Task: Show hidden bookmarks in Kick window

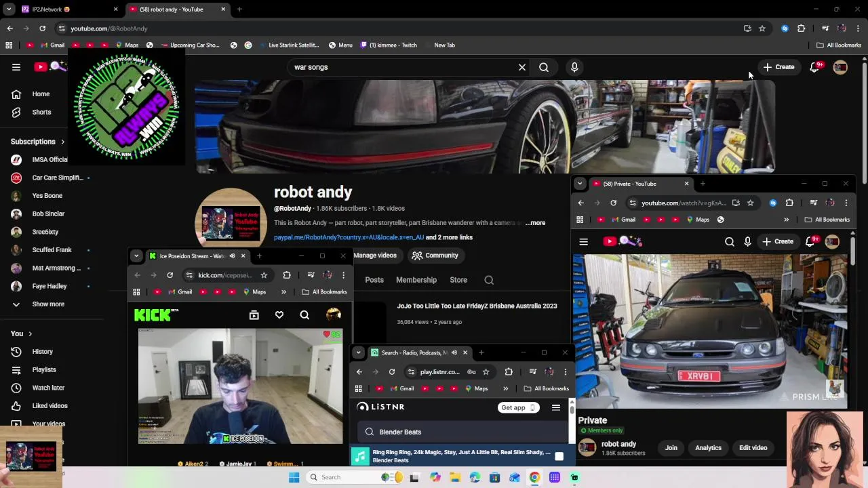Action: 283,292
